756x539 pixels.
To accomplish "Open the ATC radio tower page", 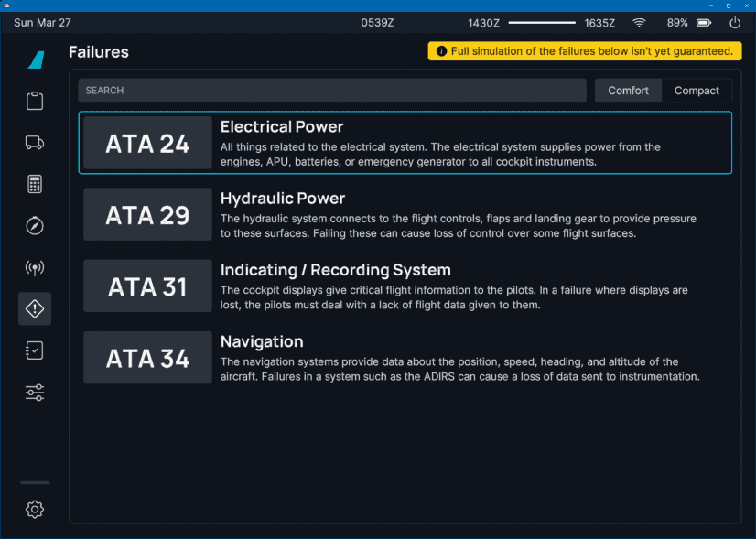I will coord(35,268).
